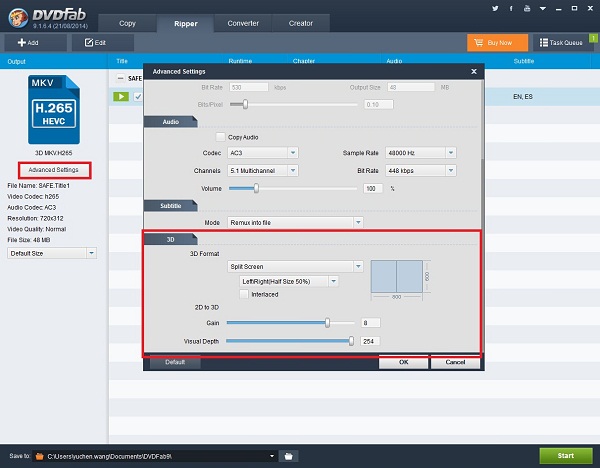Confirm settings with the OK button
Viewport: 600px width, 468px height.
point(403,362)
